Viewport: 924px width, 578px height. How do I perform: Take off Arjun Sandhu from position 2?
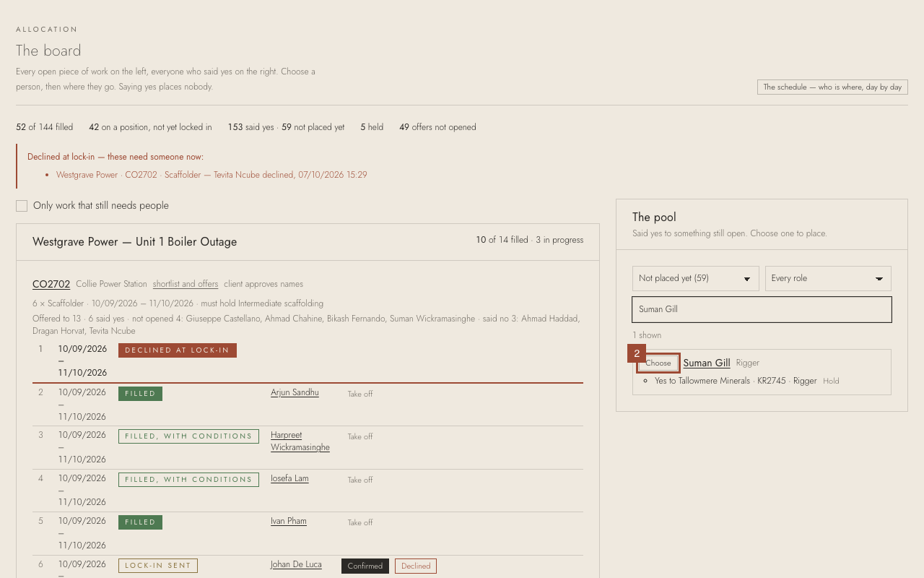click(x=360, y=394)
